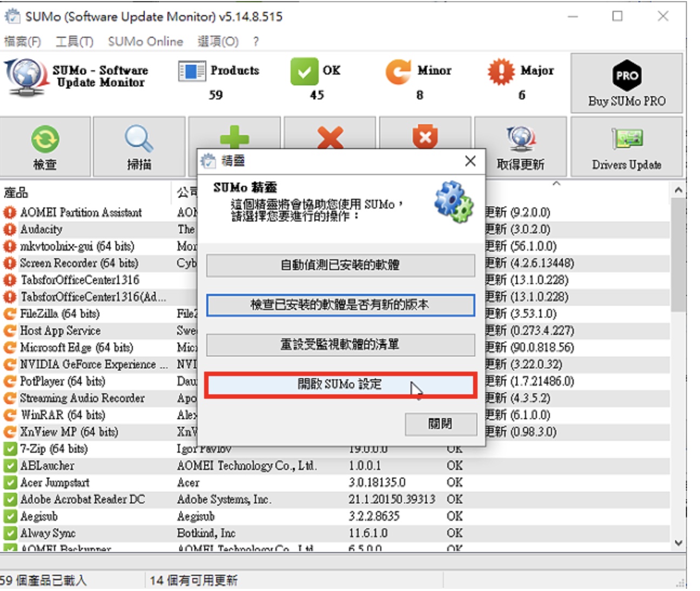Viewport: 700px width, 591px height.
Task: Click the scroll up arrow of list
Action: (x=678, y=190)
